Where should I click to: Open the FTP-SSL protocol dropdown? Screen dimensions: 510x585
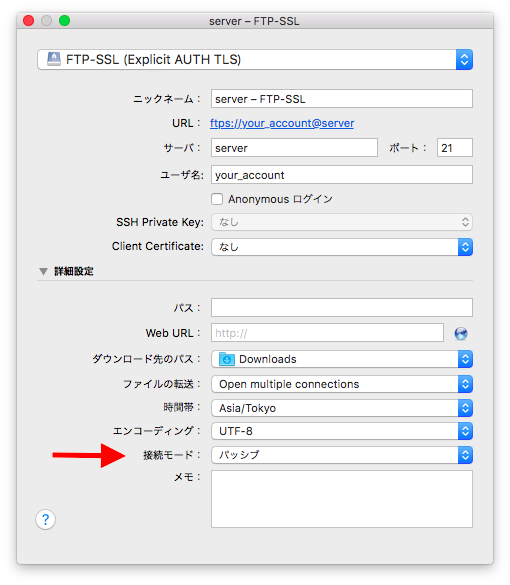[x=255, y=59]
